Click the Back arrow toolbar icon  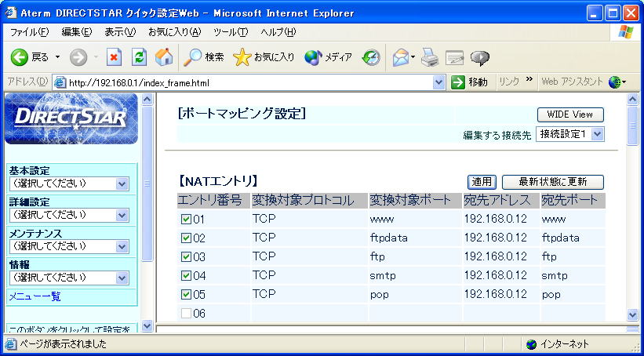(20, 57)
